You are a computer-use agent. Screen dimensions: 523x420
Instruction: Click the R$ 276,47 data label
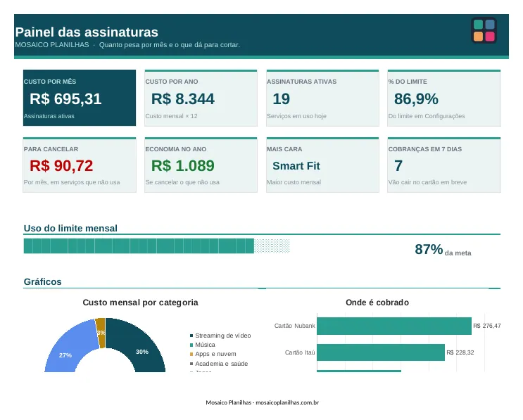[x=487, y=326]
